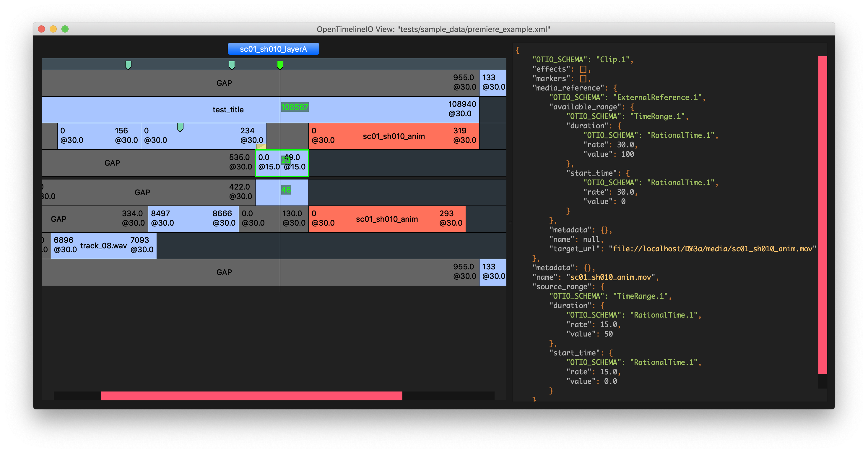The width and height of the screenshot is (868, 453).
Task: Click the pink horizontal timeline scrollbar
Action: point(251,396)
